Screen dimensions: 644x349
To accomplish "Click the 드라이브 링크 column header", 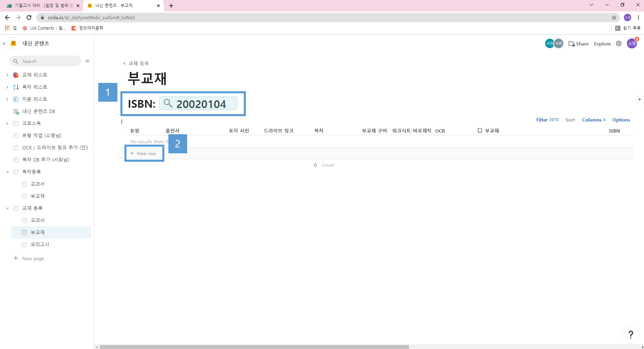I will tap(278, 131).
